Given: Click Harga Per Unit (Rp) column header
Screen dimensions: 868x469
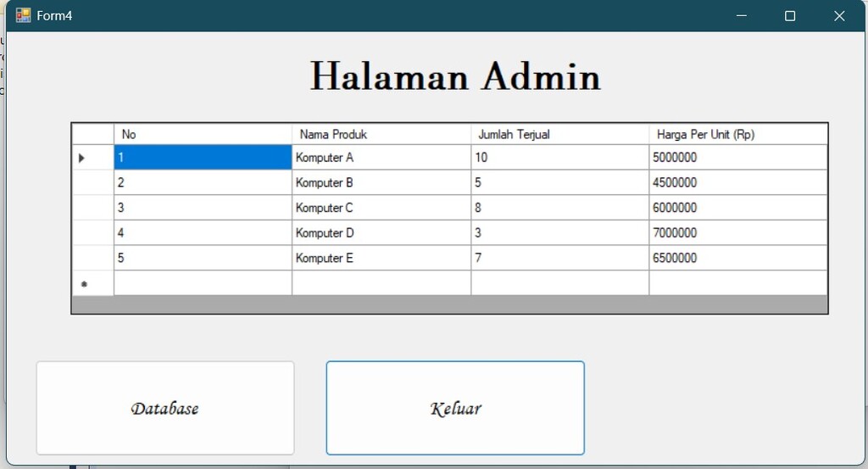Looking at the screenshot, I should click(x=737, y=134).
